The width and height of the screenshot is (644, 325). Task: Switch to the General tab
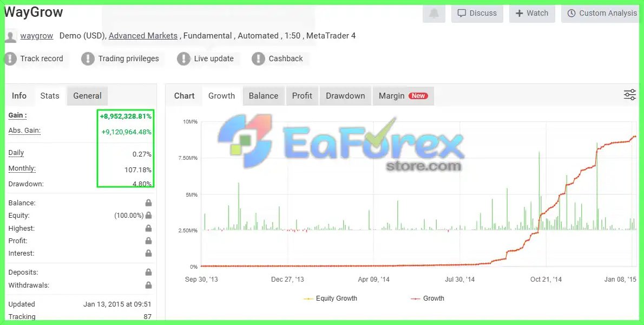pyautogui.click(x=87, y=96)
